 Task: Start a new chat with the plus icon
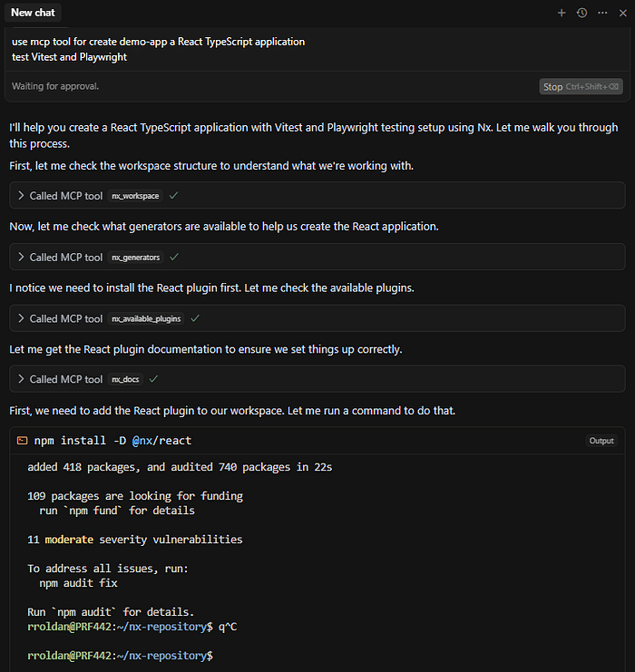tap(562, 14)
